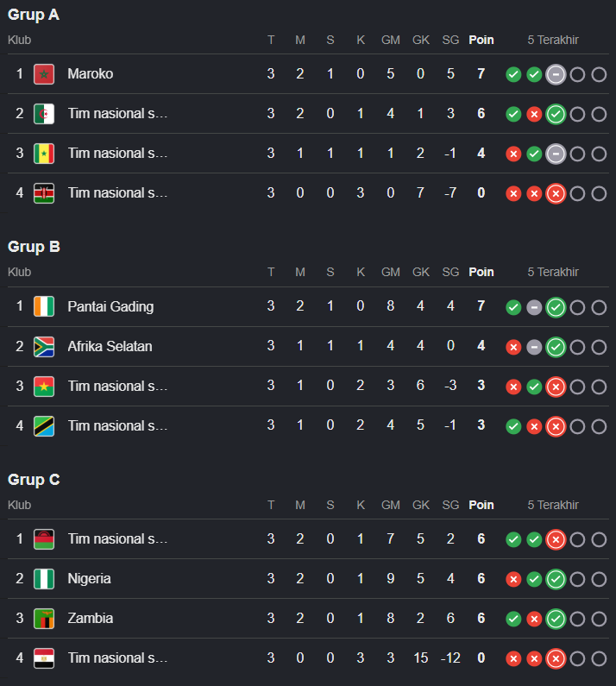The image size is (616, 686).
Task: Click the Nigeria flag icon
Action: click(44, 579)
